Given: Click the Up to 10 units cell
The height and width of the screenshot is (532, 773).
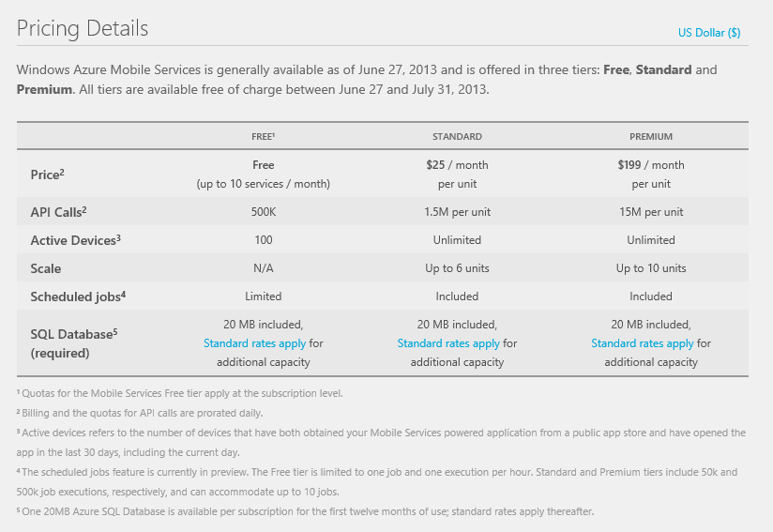Looking at the screenshot, I should [x=651, y=268].
